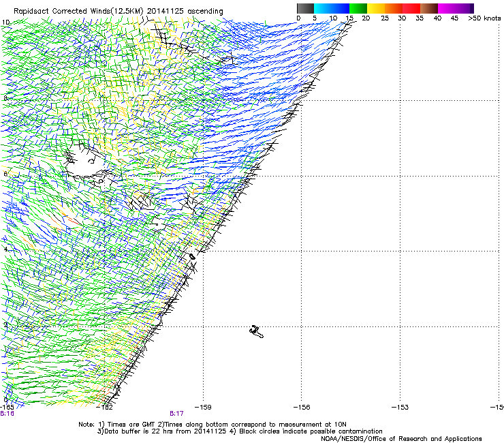Click the latitude label '2' on left axis

coord(5,324)
